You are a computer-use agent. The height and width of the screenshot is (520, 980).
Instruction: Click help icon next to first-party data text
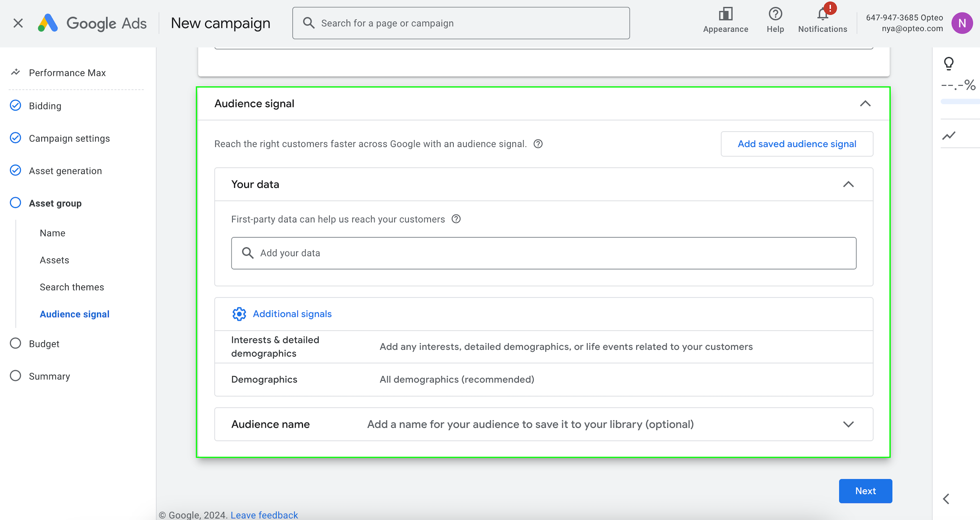click(456, 219)
